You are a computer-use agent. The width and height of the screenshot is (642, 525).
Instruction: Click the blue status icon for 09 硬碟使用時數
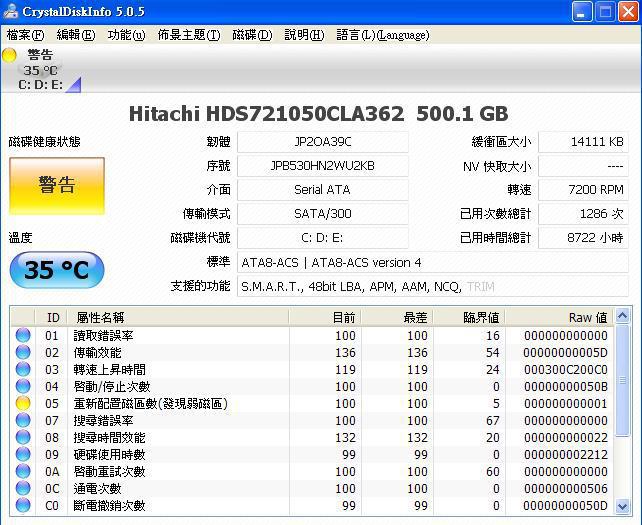pos(23,455)
